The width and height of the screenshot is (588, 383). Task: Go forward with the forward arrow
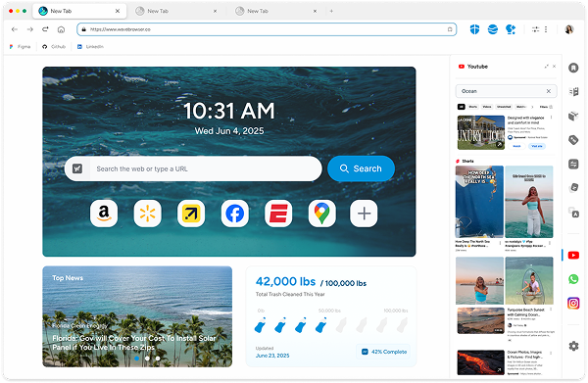[x=30, y=29]
